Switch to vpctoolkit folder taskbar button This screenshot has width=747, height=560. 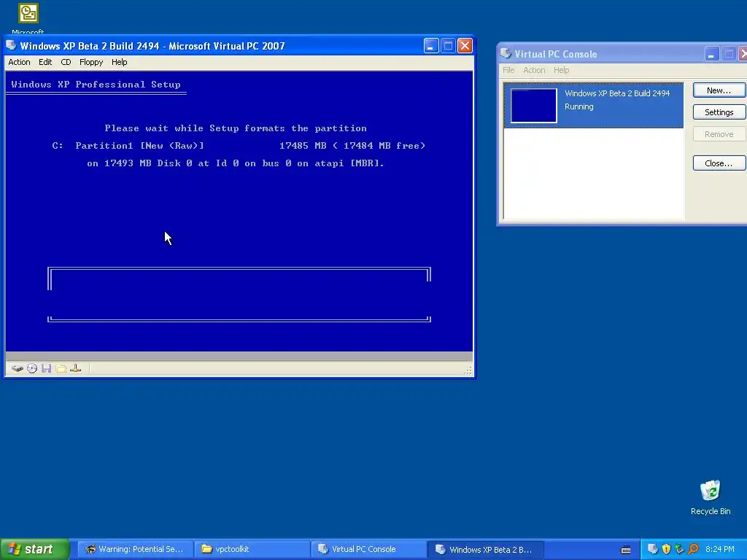(x=252, y=549)
